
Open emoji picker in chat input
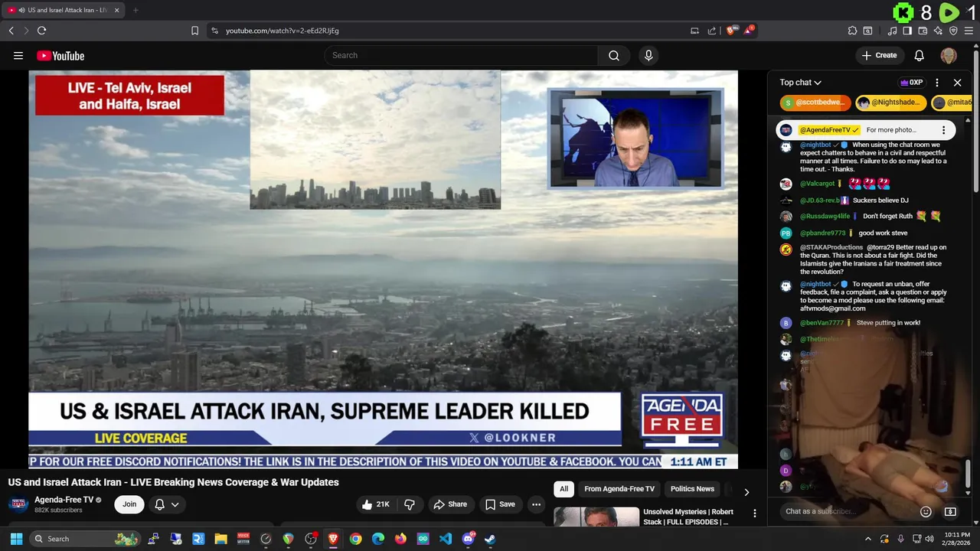point(926,511)
